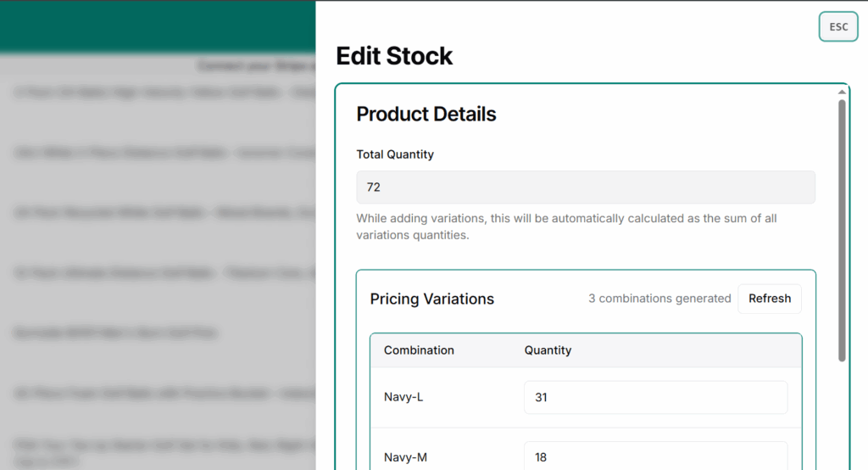Focus the Navy-L quantity input
This screenshot has height=470, width=868.
[655, 397]
